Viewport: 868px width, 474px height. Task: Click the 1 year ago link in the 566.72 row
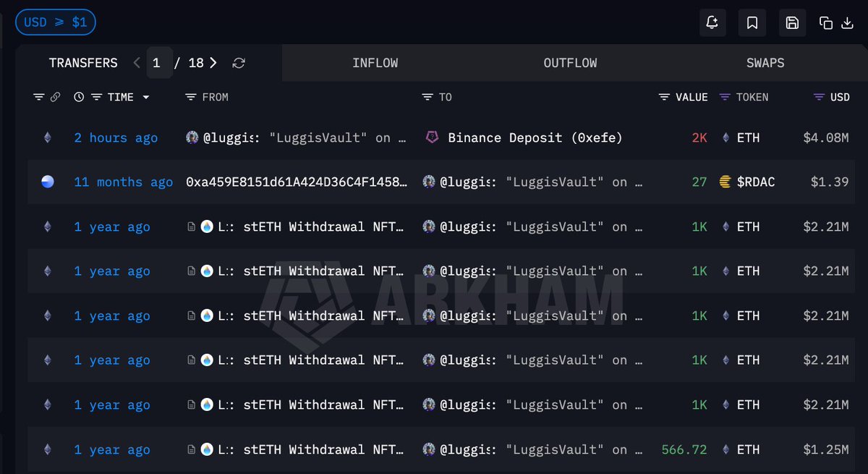[112, 449]
